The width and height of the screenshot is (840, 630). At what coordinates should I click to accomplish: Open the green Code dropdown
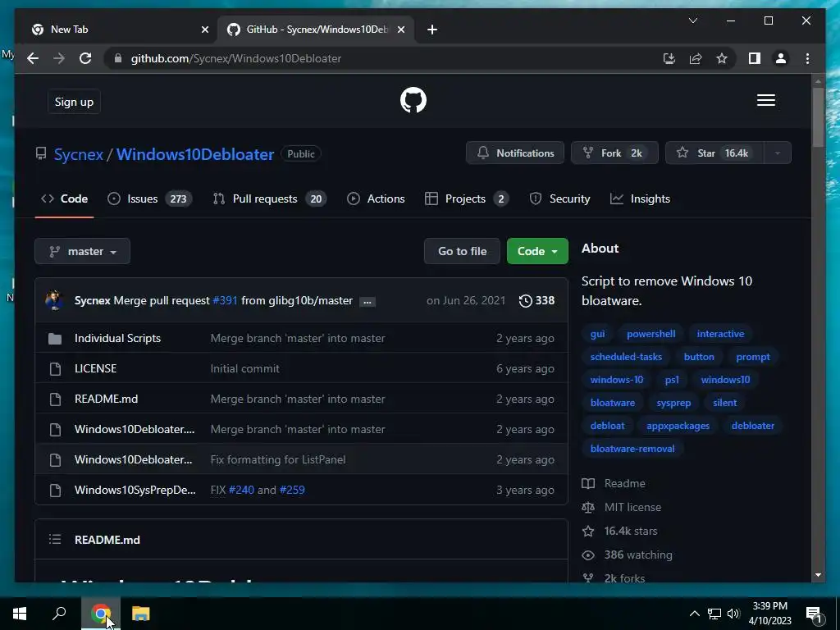pyautogui.click(x=537, y=251)
